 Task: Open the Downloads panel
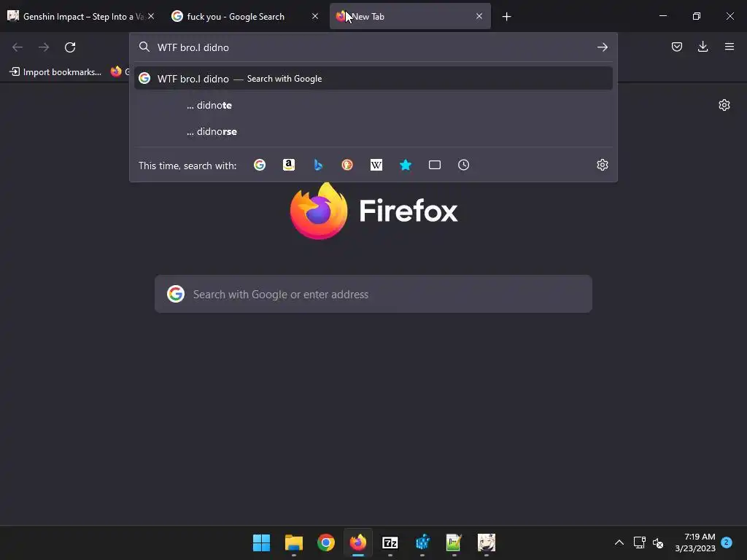[703, 47]
